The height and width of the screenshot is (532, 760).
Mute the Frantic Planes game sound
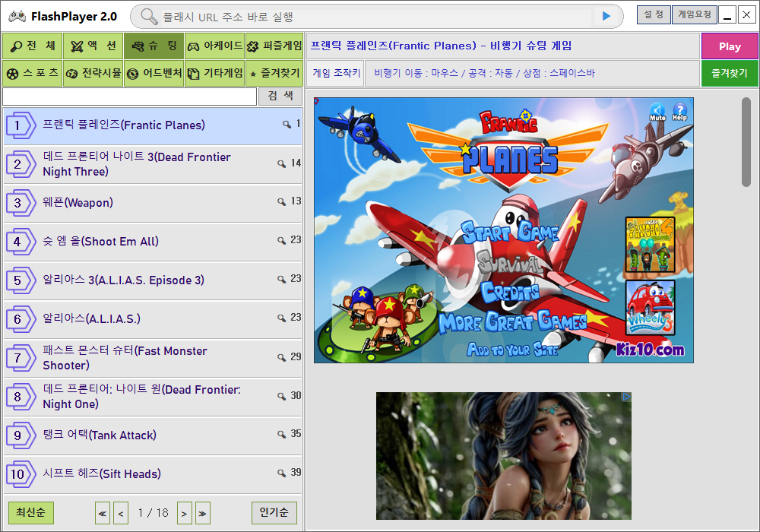(x=657, y=112)
